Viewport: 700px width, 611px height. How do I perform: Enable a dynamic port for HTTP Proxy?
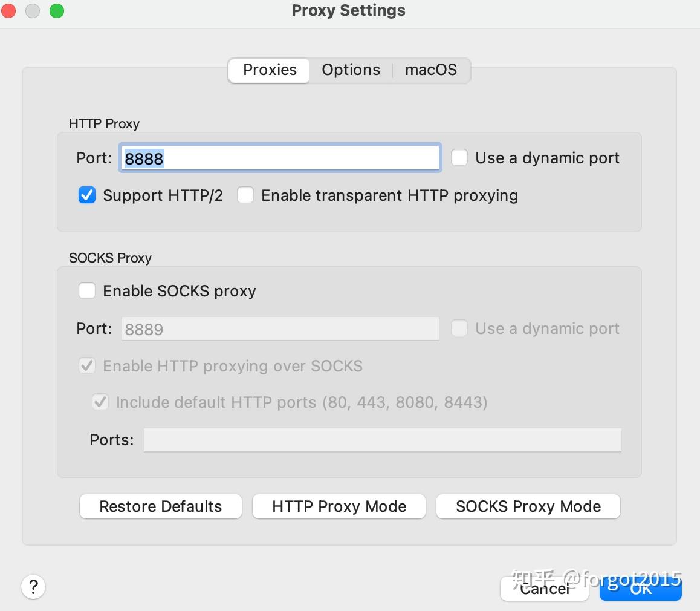point(459,157)
